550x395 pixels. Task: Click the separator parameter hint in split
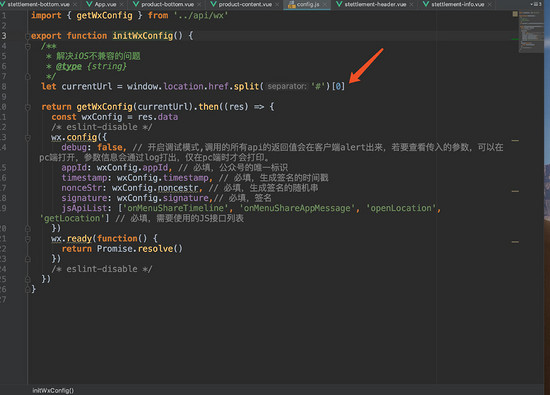point(287,86)
